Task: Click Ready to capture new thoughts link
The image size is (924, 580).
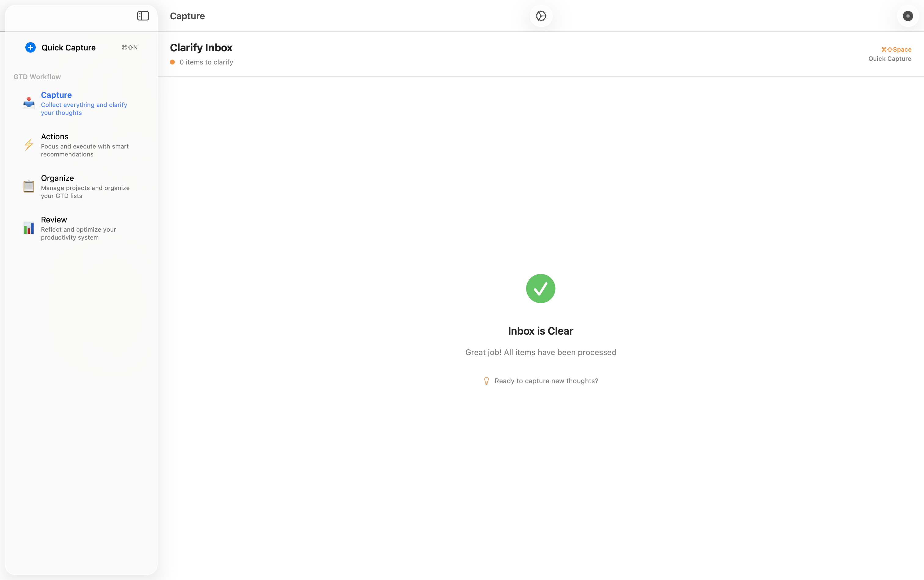Action: coord(547,380)
